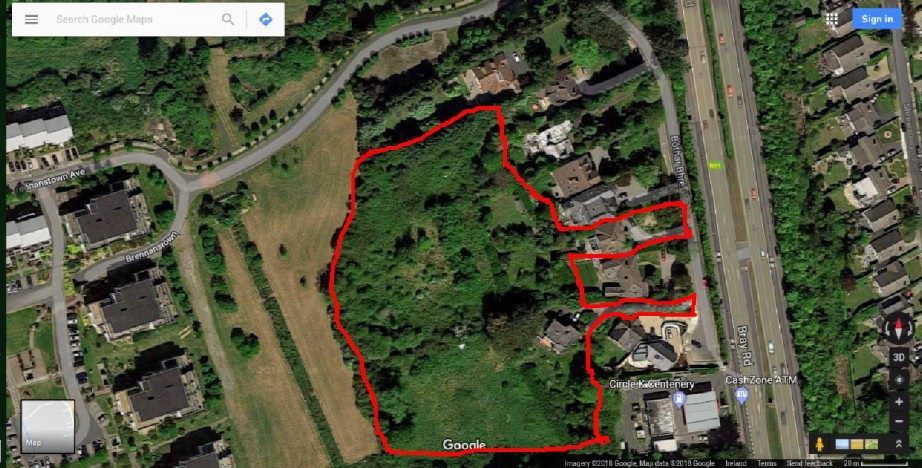Click into the Search Google Maps field

click(x=136, y=19)
